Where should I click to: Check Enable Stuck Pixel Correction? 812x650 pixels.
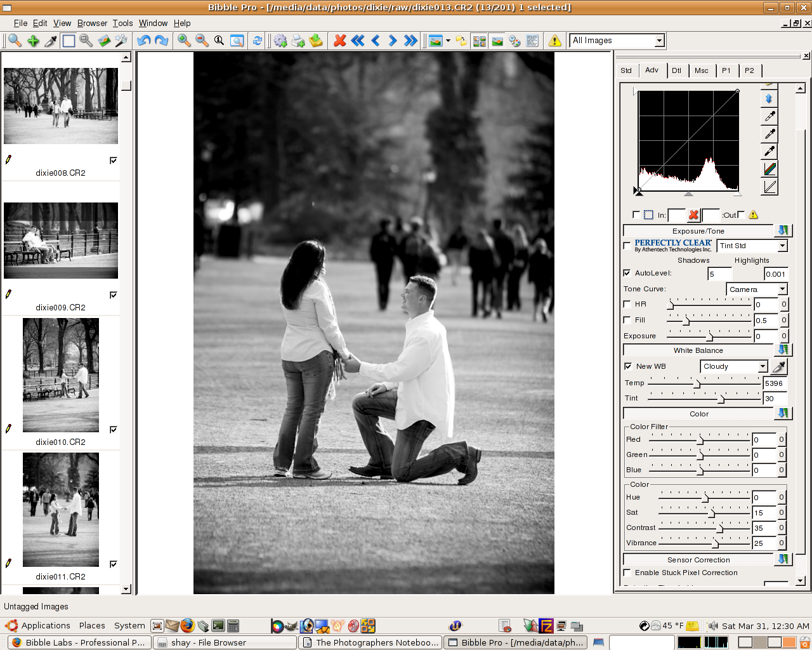627,573
